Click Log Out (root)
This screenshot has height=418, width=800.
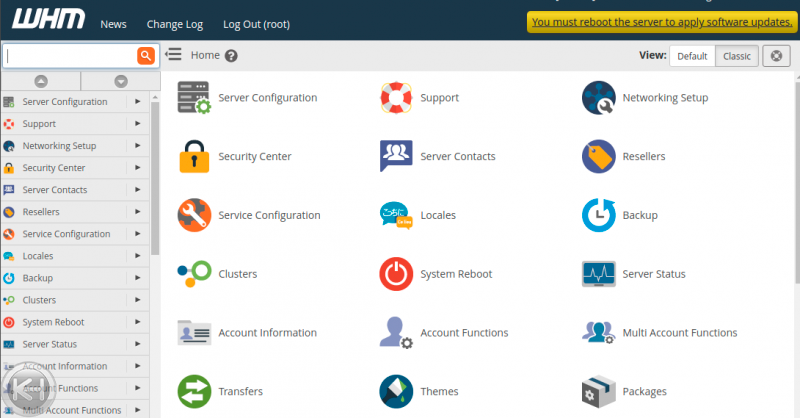click(x=256, y=24)
